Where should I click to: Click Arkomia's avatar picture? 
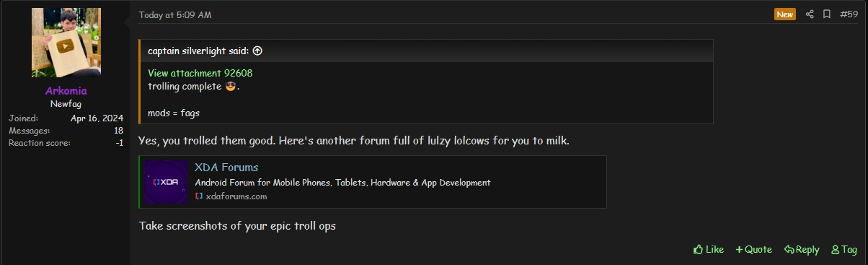pos(66,43)
